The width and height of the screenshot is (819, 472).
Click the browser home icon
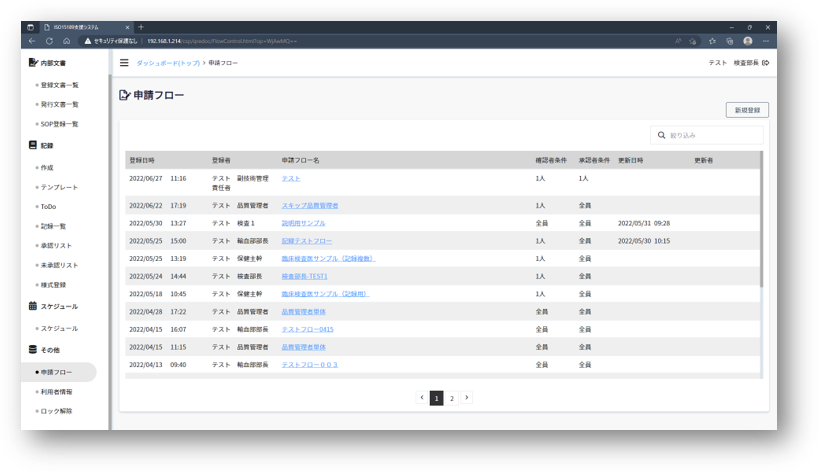[x=66, y=41]
